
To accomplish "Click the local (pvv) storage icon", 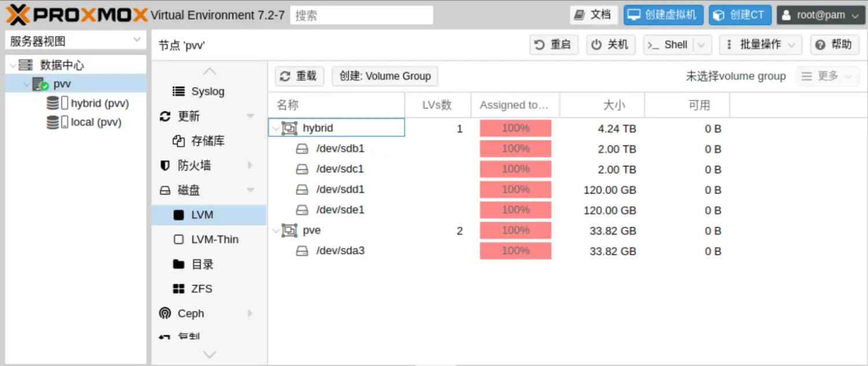I will coord(53,122).
